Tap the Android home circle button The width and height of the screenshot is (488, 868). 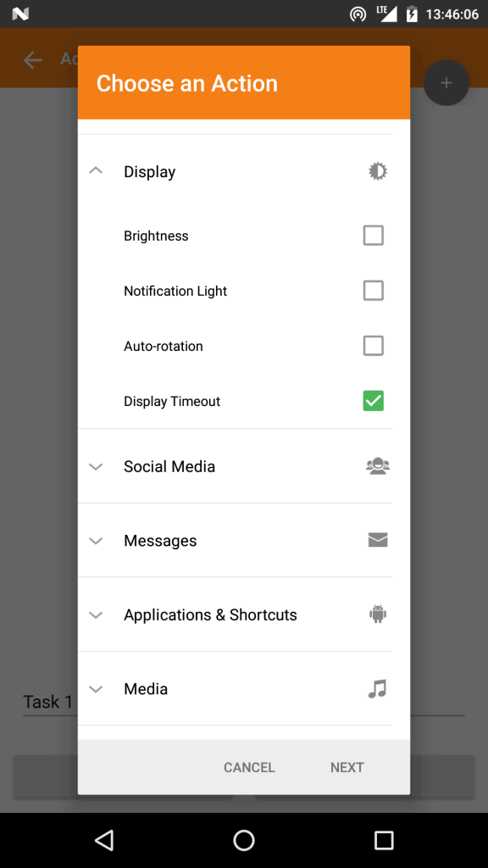click(x=243, y=840)
